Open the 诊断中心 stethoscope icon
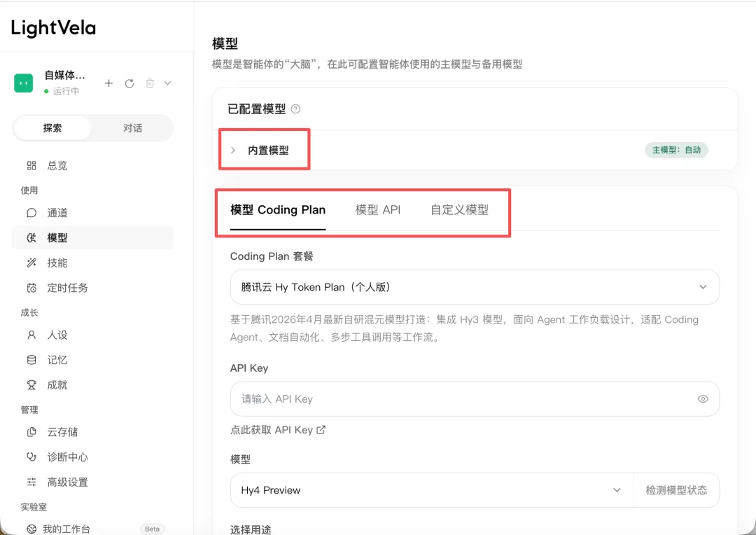 [x=31, y=457]
